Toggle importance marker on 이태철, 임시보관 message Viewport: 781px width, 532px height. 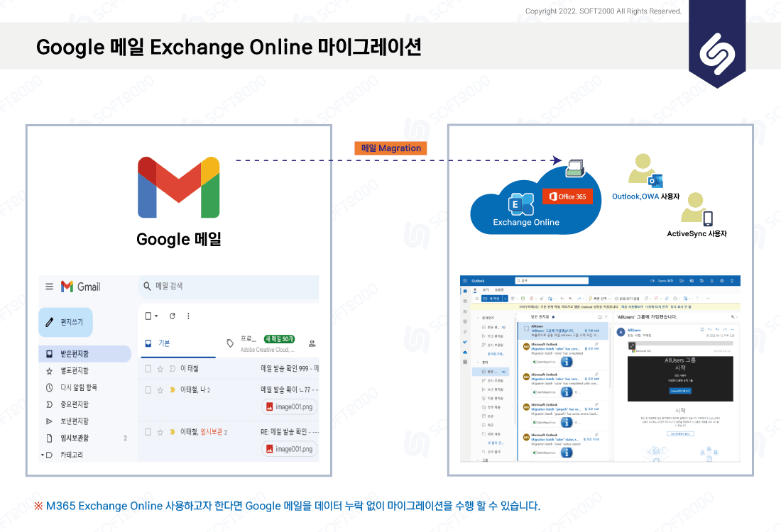coord(173,432)
